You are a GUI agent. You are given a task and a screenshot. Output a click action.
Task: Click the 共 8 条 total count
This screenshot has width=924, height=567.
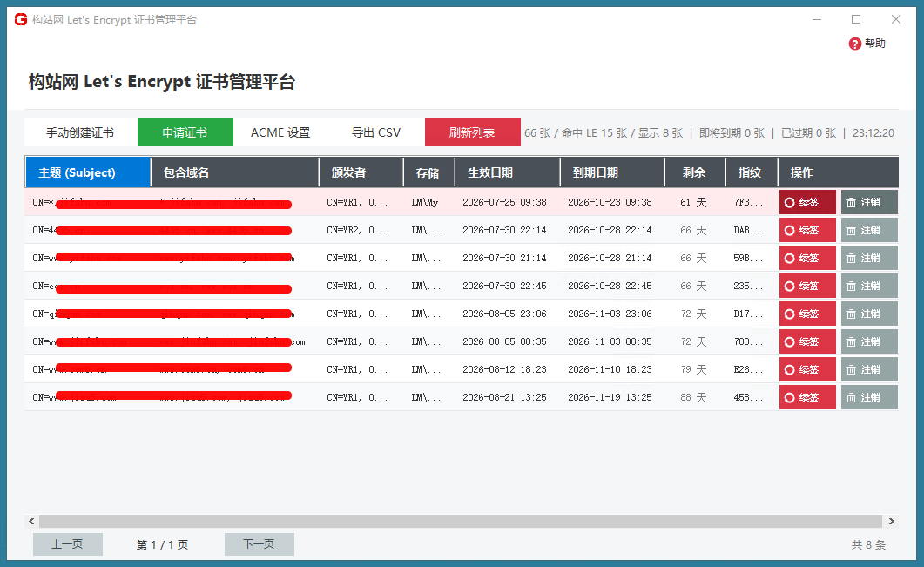tap(868, 544)
